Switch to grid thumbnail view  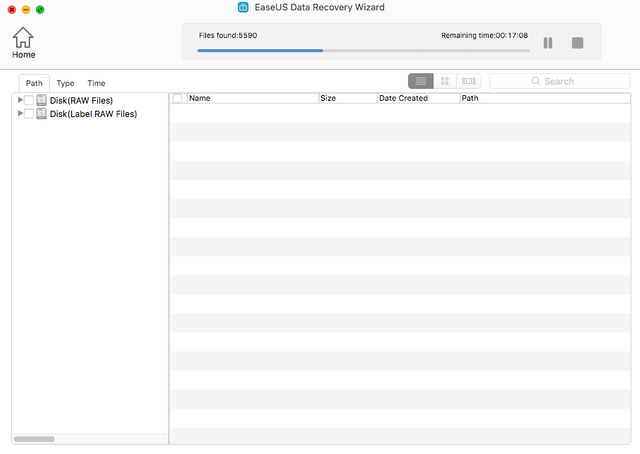click(445, 81)
